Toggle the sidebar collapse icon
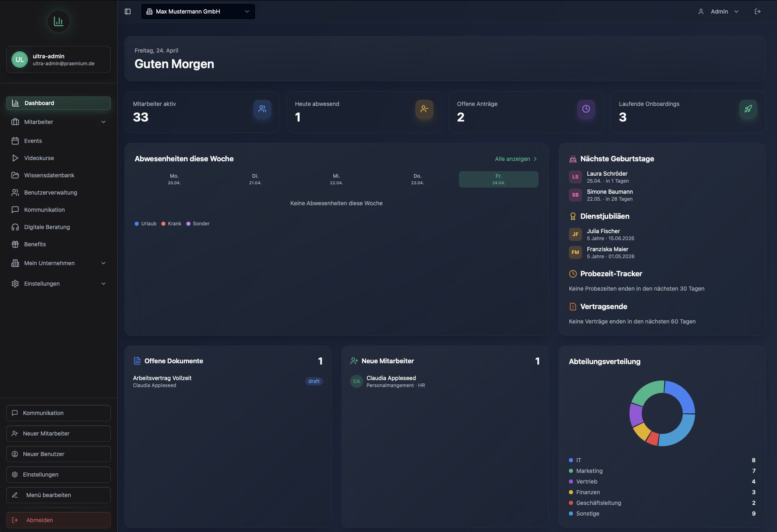This screenshot has height=532, width=777. pos(128,11)
